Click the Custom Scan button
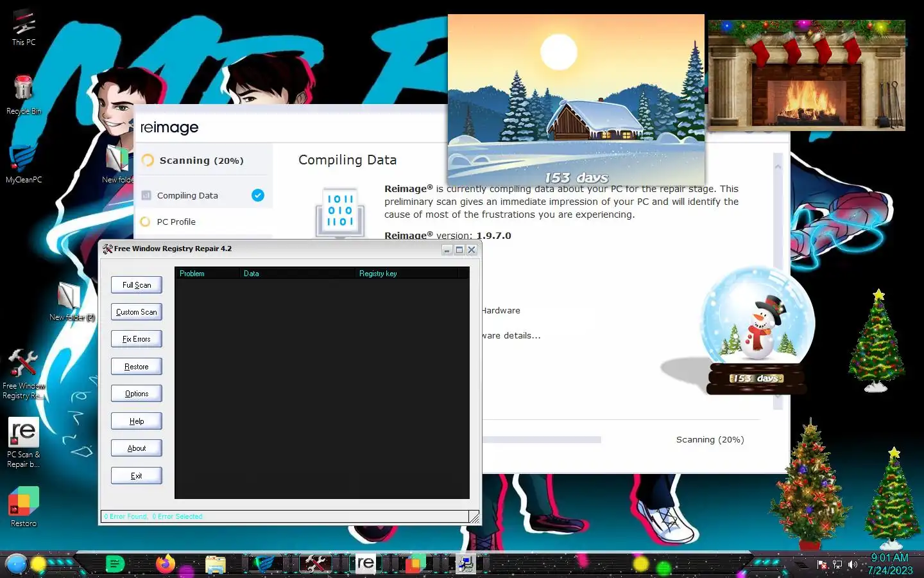The image size is (924, 578). point(137,312)
